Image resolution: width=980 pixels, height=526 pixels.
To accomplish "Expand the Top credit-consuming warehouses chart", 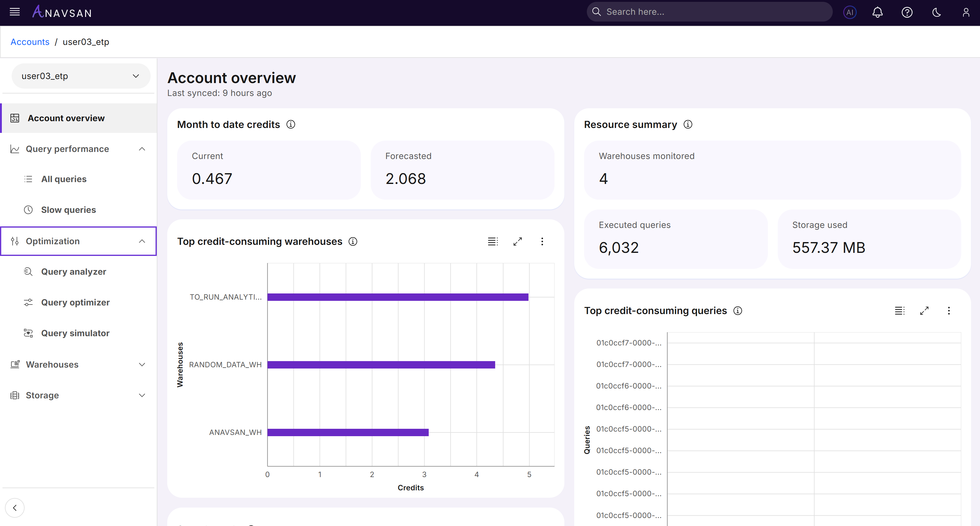I will [x=517, y=241].
